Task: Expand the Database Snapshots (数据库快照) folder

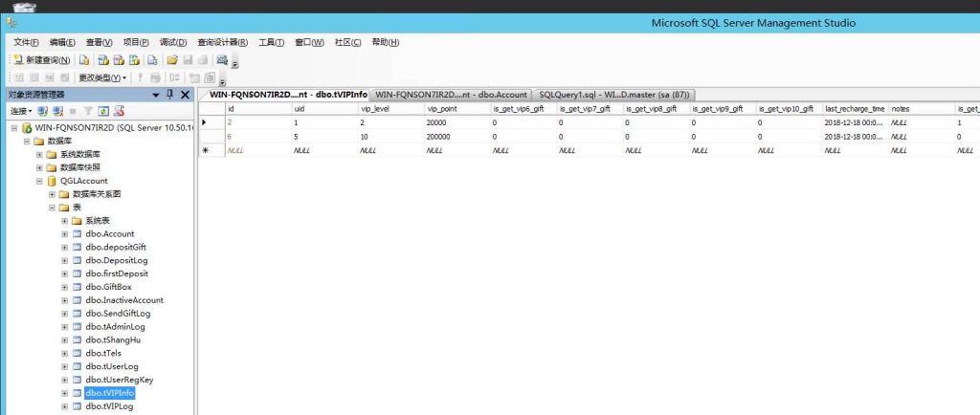Action: tap(39, 167)
